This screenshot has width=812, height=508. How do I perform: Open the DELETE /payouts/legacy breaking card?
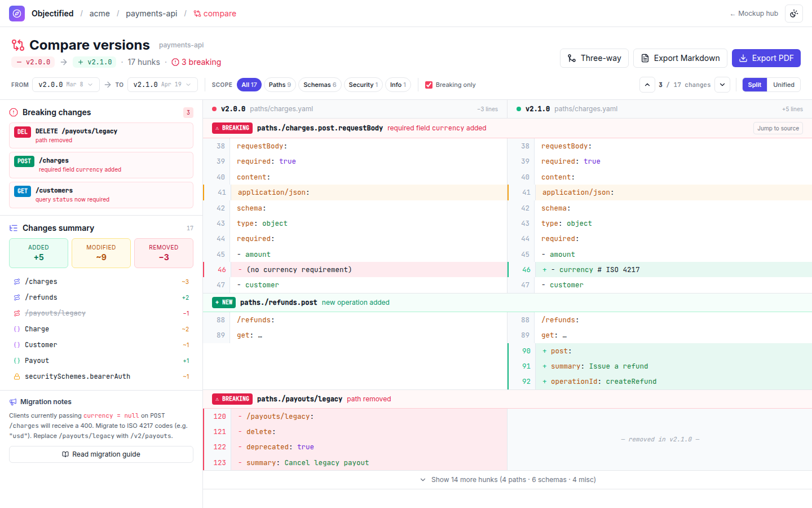pyautogui.click(x=101, y=135)
